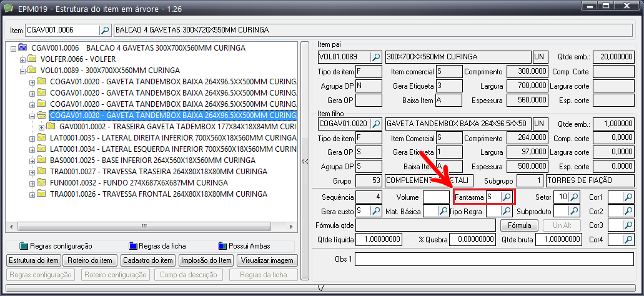Click the Cor4 search icon
This screenshot has height=296, width=644.
[x=628, y=240]
